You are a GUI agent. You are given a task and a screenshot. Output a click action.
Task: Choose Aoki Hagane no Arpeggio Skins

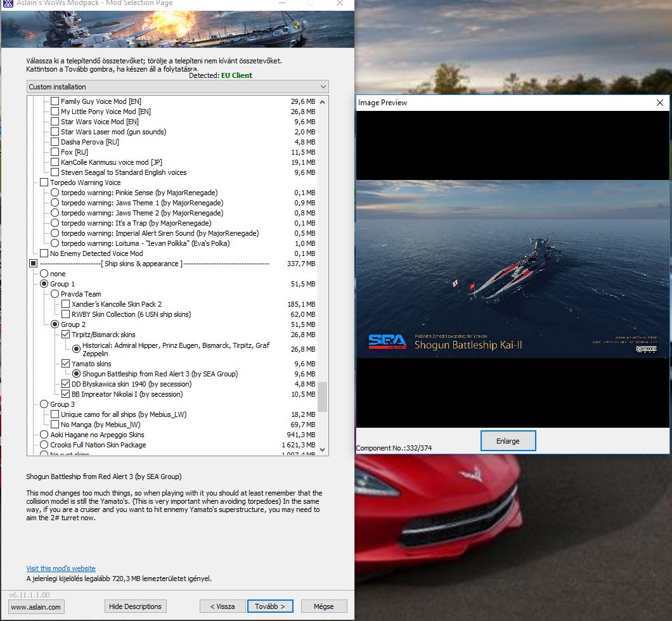click(x=44, y=435)
